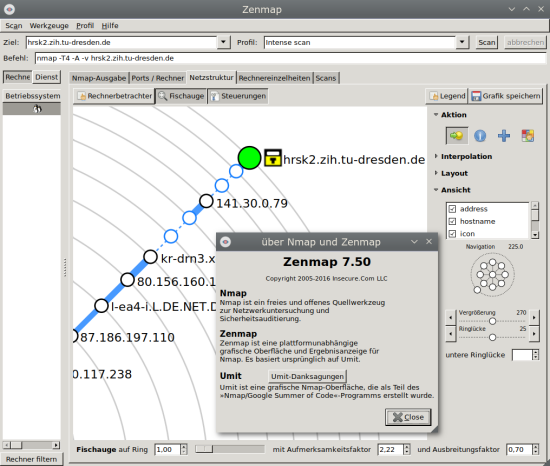Show the Dienst services list

point(46,77)
